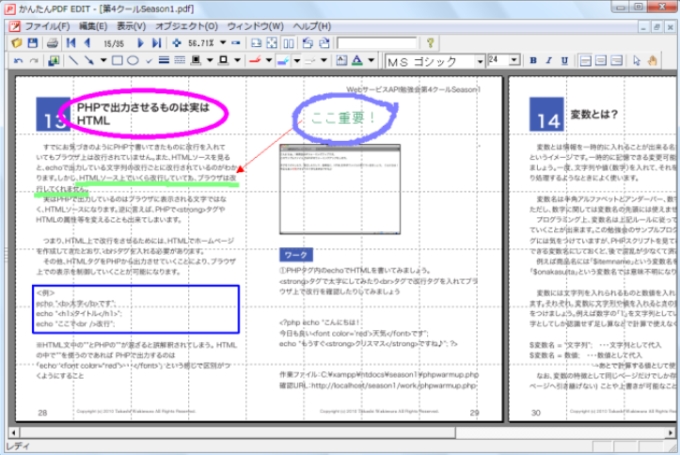The width and height of the screenshot is (680, 455).
Task: Toggle bold text formatting
Action: pos(533,61)
